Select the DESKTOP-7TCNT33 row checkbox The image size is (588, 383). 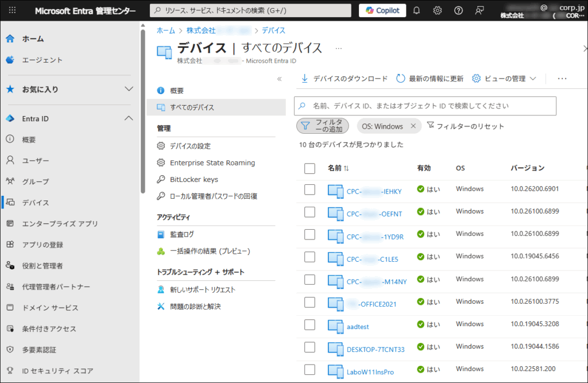310,347
